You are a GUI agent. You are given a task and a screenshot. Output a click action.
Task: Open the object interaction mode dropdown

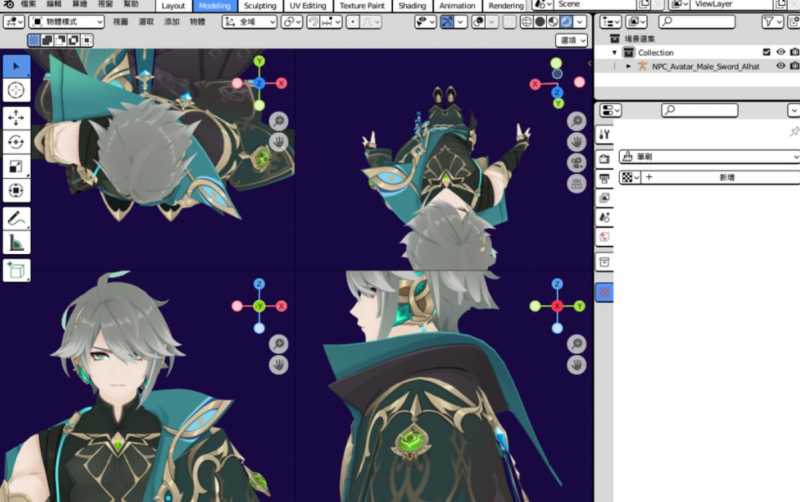66,22
